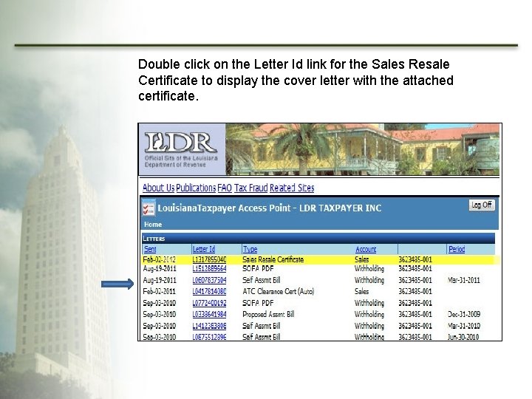Viewport: 532px width, 399px height.
Task: Click the building banner photo
Action: click(x=362, y=149)
